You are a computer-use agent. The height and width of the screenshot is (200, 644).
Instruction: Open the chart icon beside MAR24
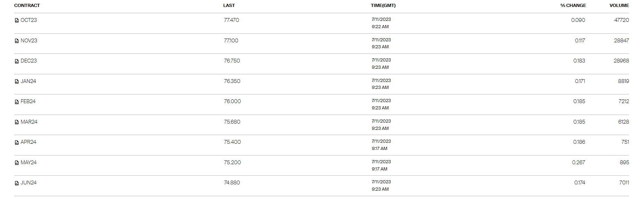click(x=17, y=122)
